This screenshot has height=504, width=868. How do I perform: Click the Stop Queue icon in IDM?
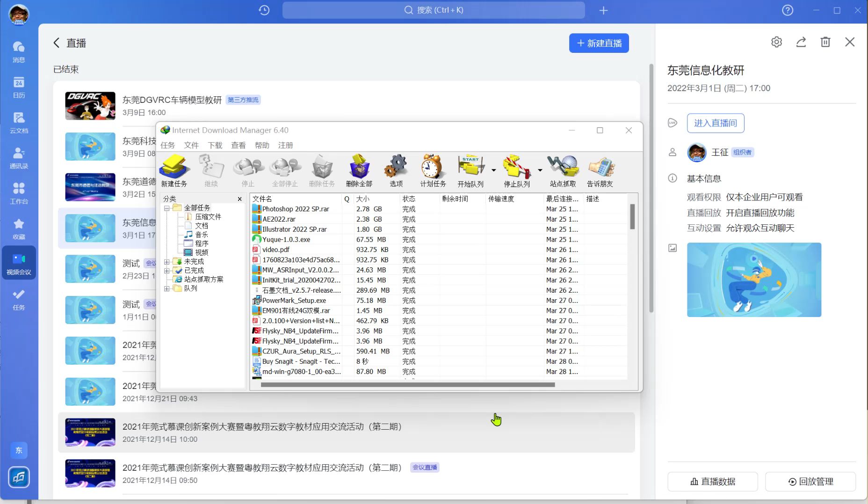[x=517, y=171]
